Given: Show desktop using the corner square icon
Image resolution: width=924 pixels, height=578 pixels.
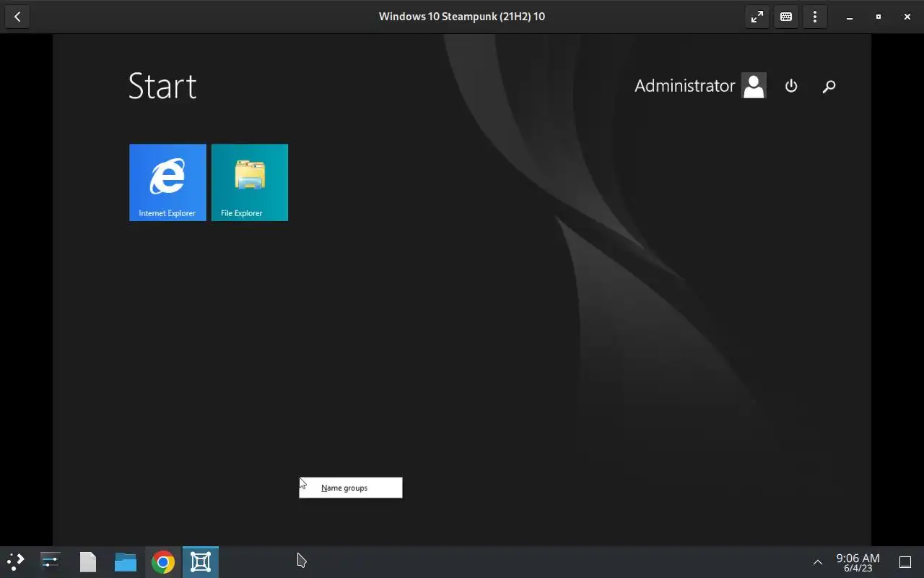Looking at the screenshot, I should click(x=905, y=562).
